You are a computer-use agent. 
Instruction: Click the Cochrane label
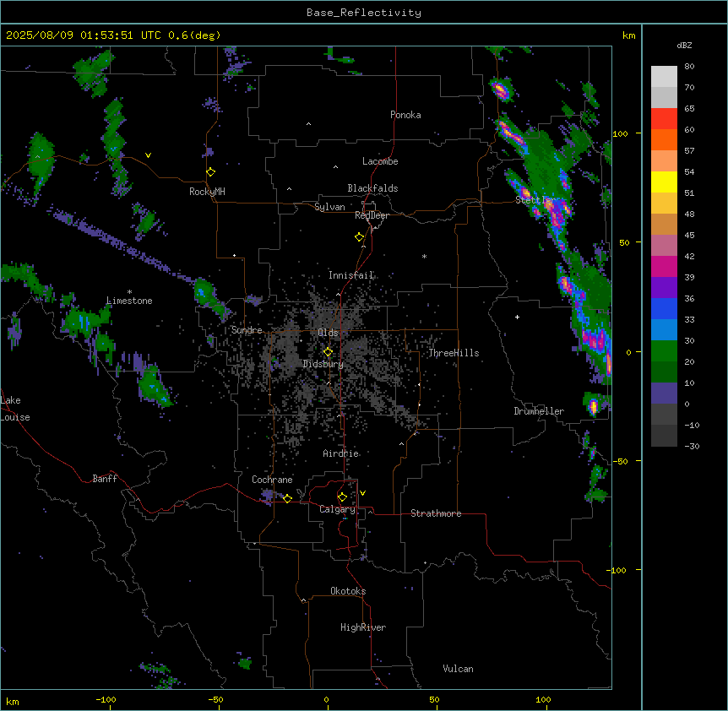(272, 480)
